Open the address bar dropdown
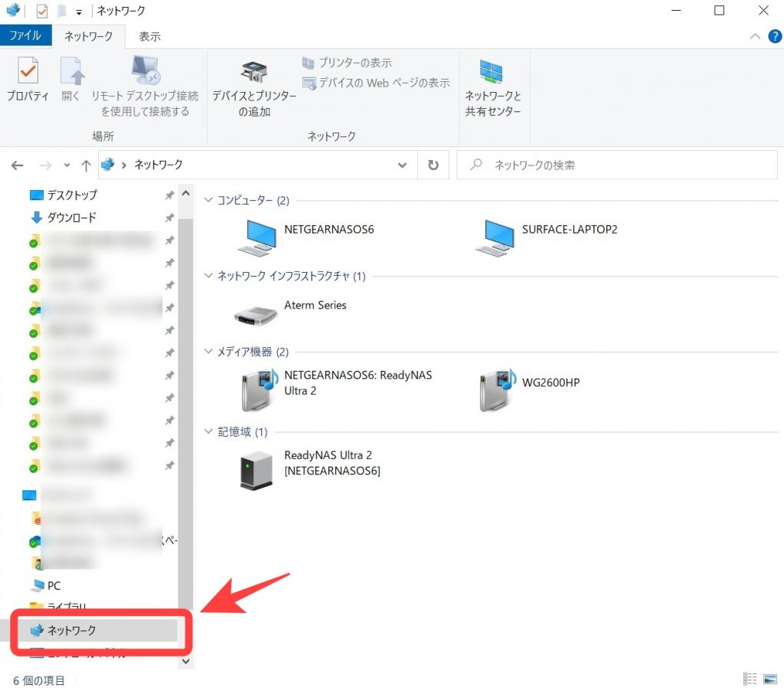Image resolution: width=784 pixels, height=688 pixels. pos(401,165)
